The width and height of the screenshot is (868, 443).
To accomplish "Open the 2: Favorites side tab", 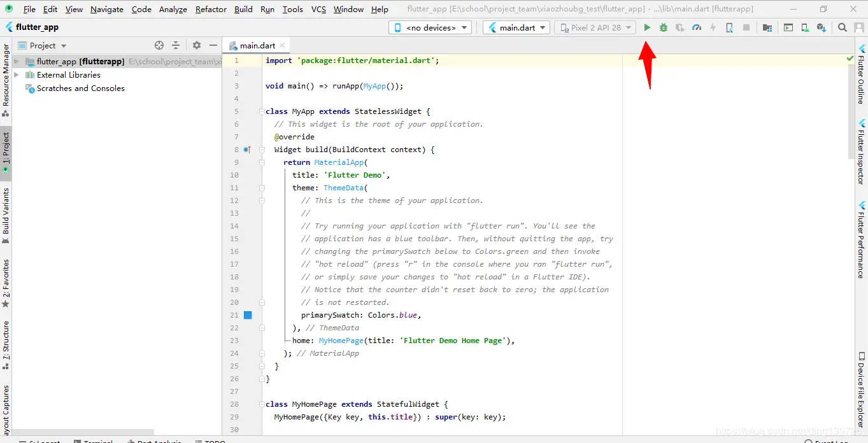I will pyautogui.click(x=6, y=283).
